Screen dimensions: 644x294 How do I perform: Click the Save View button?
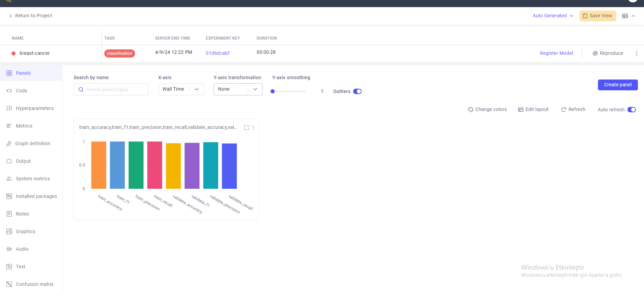click(x=598, y=16)
